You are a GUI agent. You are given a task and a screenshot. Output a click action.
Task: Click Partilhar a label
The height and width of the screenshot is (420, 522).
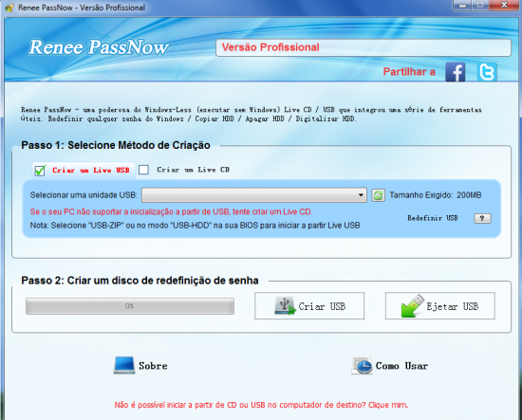tap(409, 72)
